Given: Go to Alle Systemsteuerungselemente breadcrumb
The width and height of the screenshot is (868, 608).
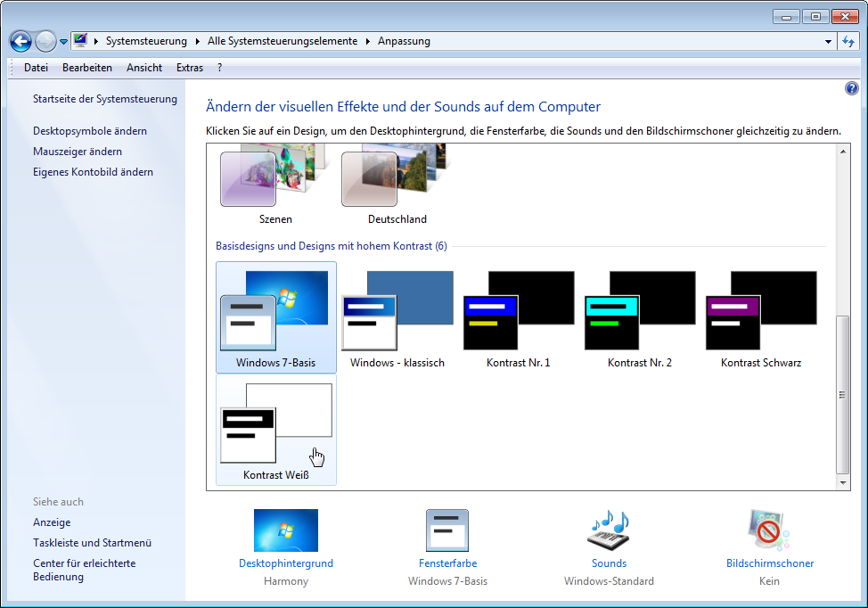Looking at the screenshot, I should (283, 41).
